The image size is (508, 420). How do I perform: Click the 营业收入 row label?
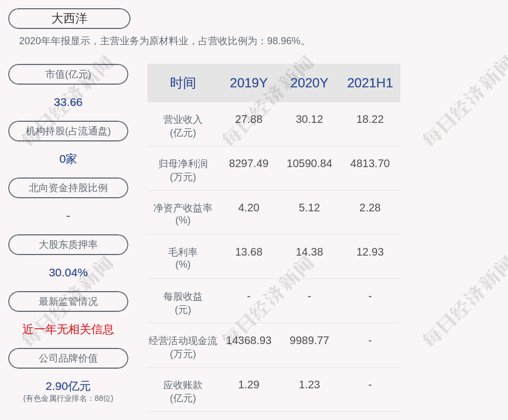[x=183, y=126]
